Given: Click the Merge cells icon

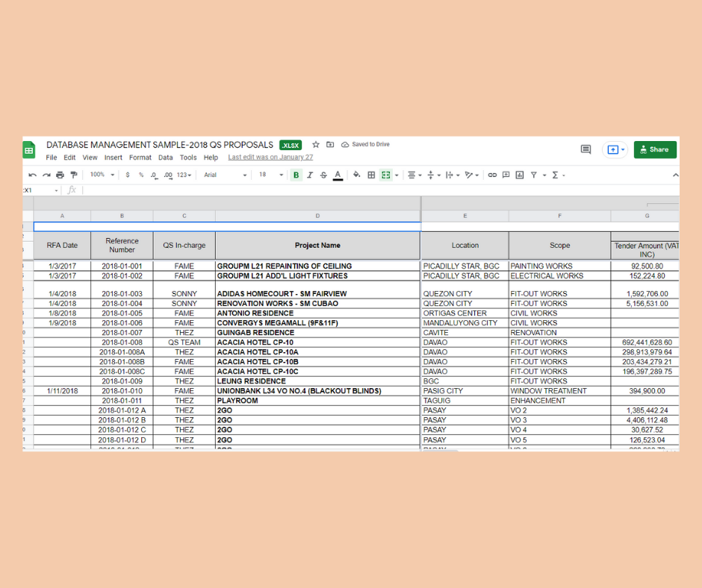Looking at the screenshot, I should pyautogui.click(x=385, y=175).
